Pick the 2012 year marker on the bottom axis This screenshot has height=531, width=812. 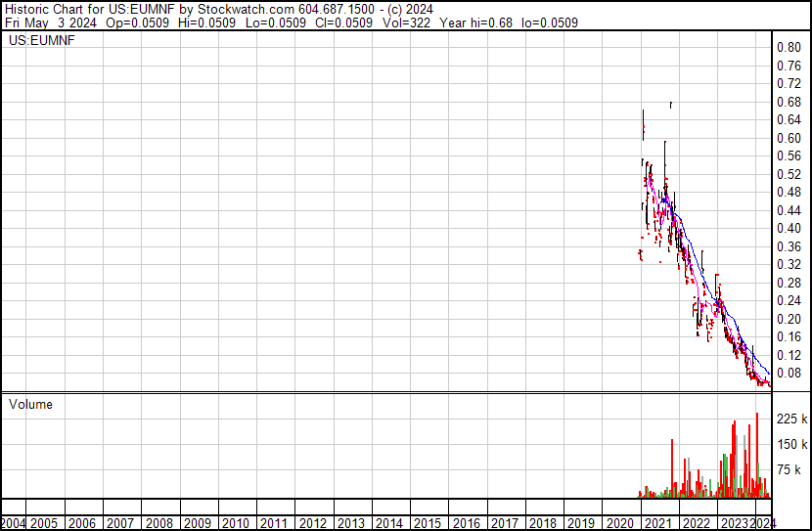click(x=313, y=523)
